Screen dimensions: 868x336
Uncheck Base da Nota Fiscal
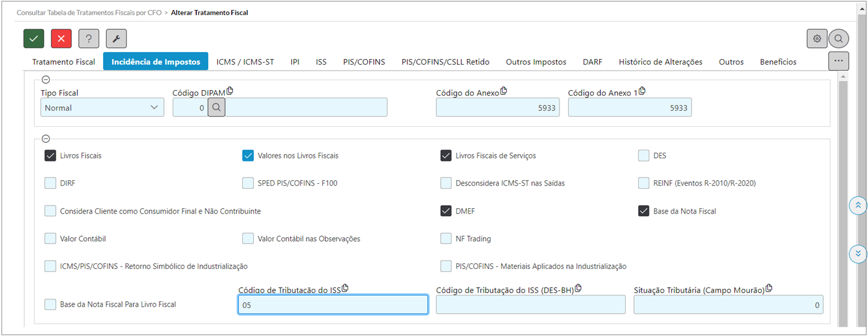point(643,211)
